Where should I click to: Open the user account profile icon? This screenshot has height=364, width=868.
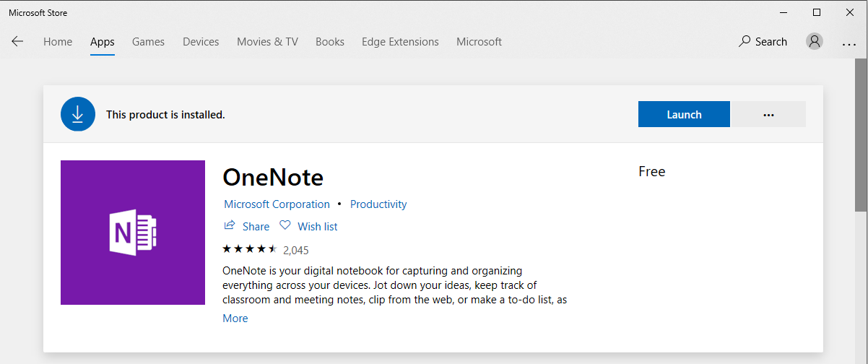click(x=815, y=41)
